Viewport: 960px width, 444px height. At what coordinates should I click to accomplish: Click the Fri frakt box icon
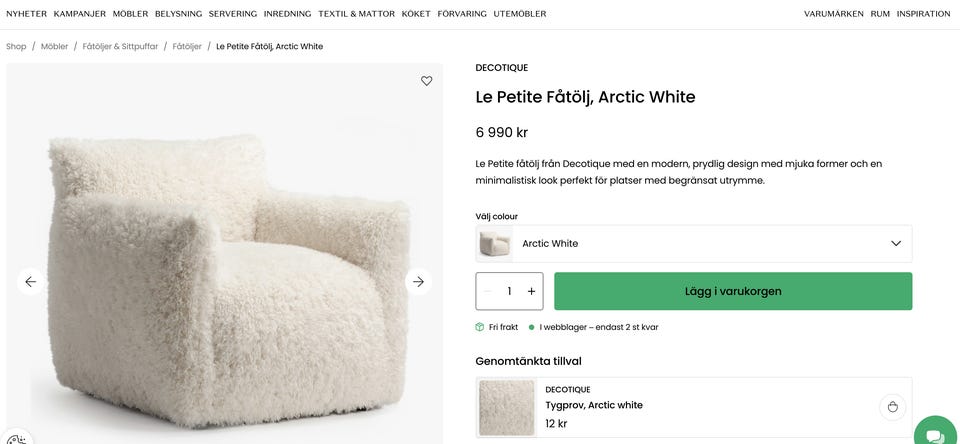pos(480,327)
